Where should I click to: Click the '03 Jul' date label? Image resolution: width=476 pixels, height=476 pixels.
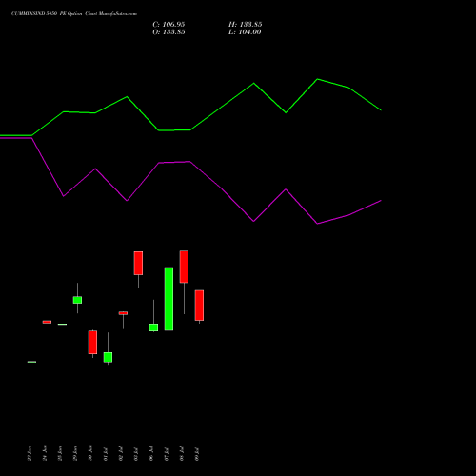click(x=136, y=454)
